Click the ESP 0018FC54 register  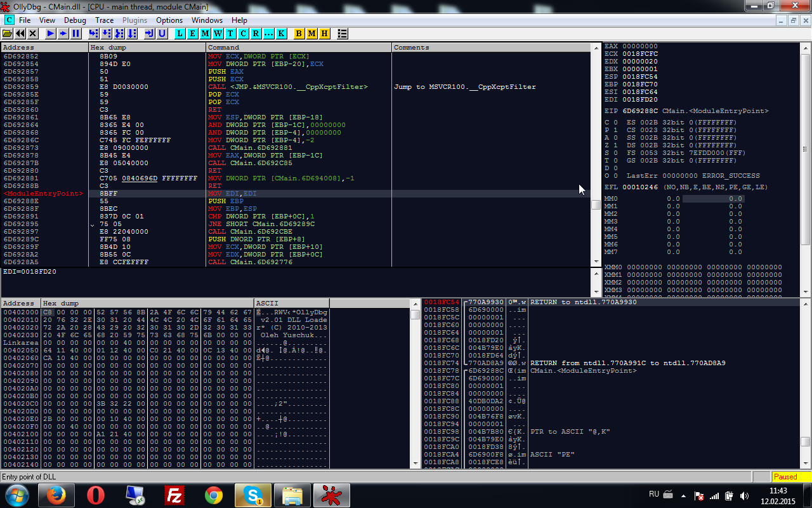tap(631, 77)
